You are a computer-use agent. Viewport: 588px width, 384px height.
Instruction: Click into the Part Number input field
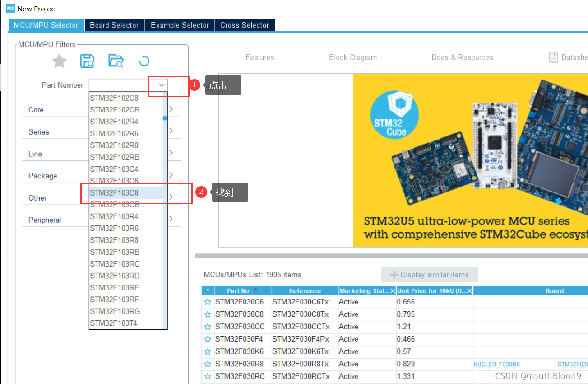pyautogui.click(x=122, y=85)
